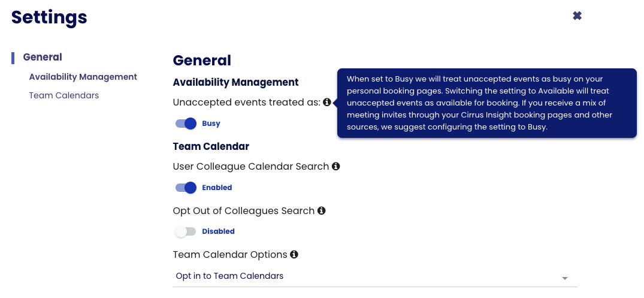Select General in the settings sidebar
Image resolution: width=644 pixels, height=298 pixels.
click(x=43, y=57)
